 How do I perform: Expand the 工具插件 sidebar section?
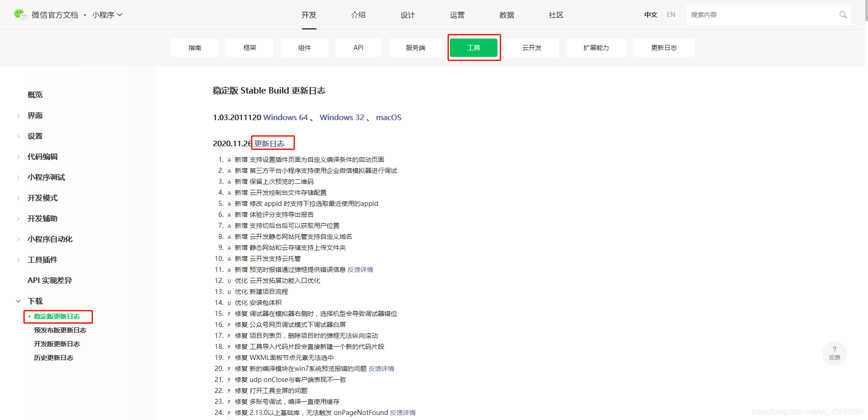point(18,260)
